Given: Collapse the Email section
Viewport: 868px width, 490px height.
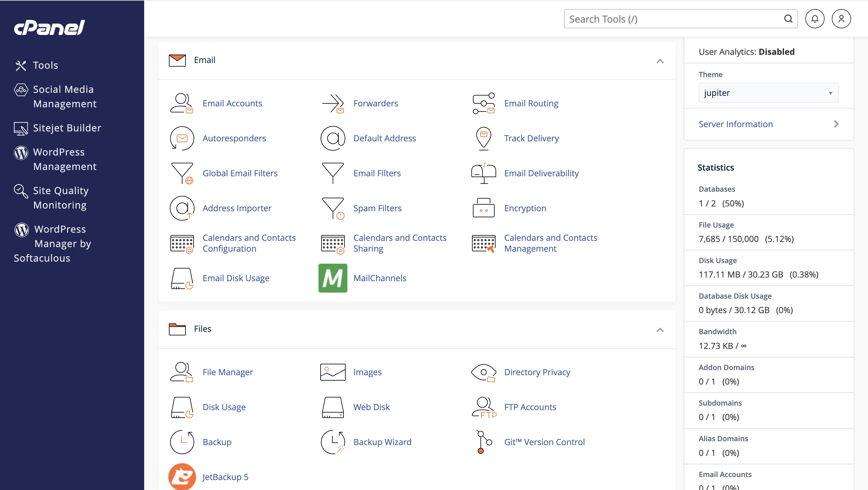Looking at the screenshot, I should [660, 61].
